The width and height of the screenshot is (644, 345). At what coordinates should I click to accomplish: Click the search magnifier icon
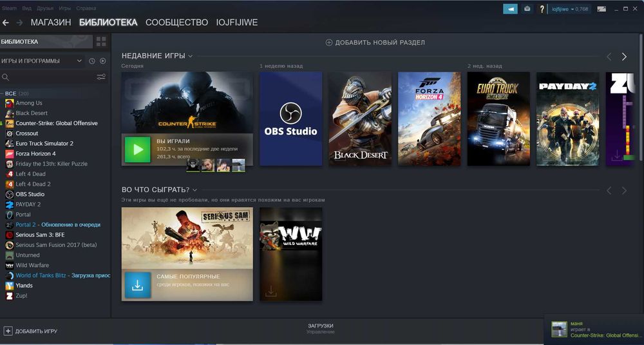5,77
